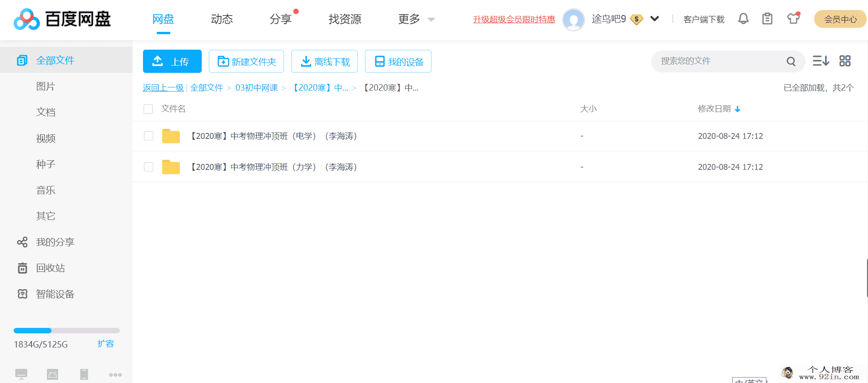Image resolution: width=868 pixels, height=383 pixels.
Task: Click the 修改日期 column header
Action: 714,109
